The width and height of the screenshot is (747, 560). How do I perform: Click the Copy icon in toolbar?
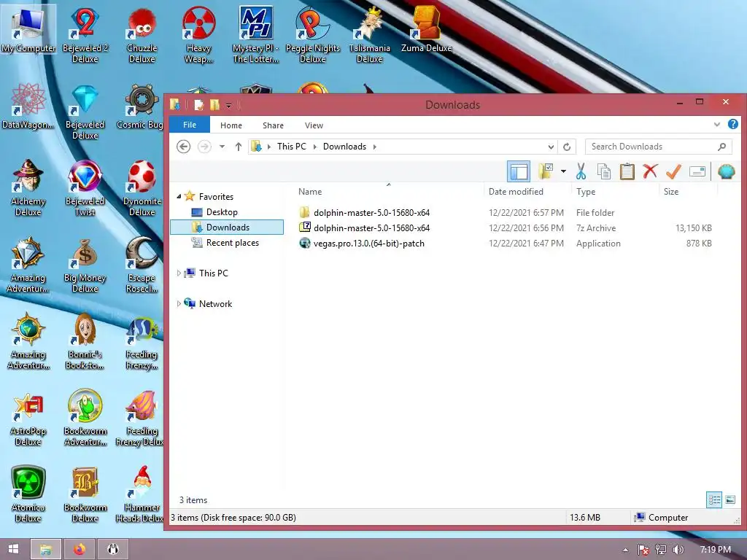point(604,171)
